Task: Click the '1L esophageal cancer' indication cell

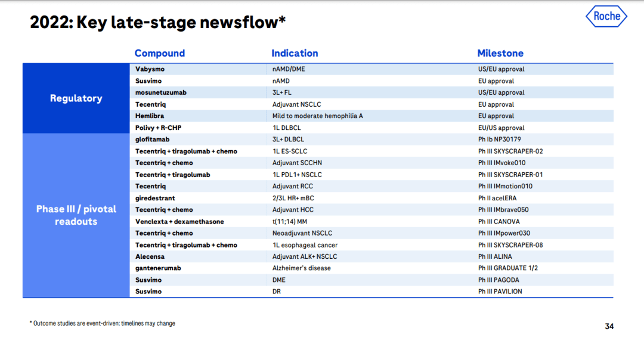Action: tap(305, 244)
